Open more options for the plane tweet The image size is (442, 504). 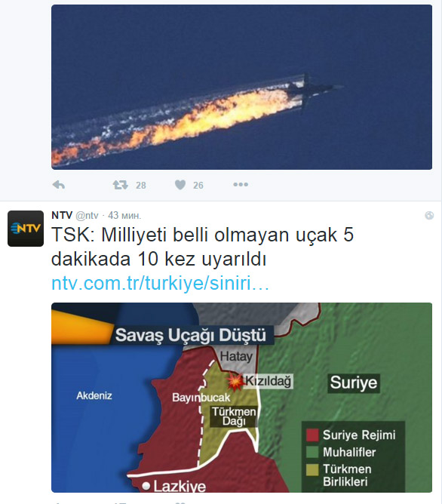241,185
